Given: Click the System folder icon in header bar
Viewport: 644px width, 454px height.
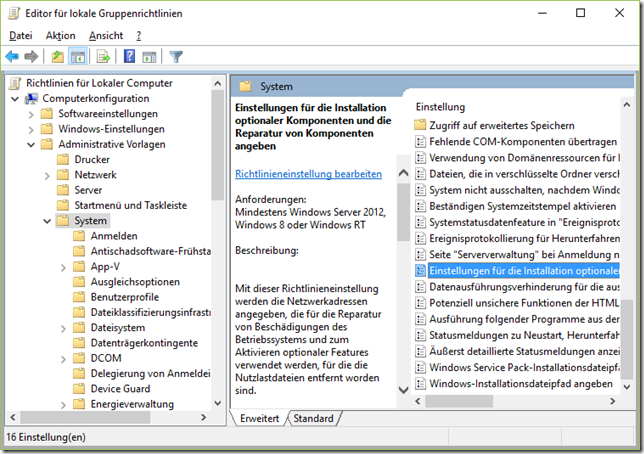Looking at the screenshot, I should 245,86.
